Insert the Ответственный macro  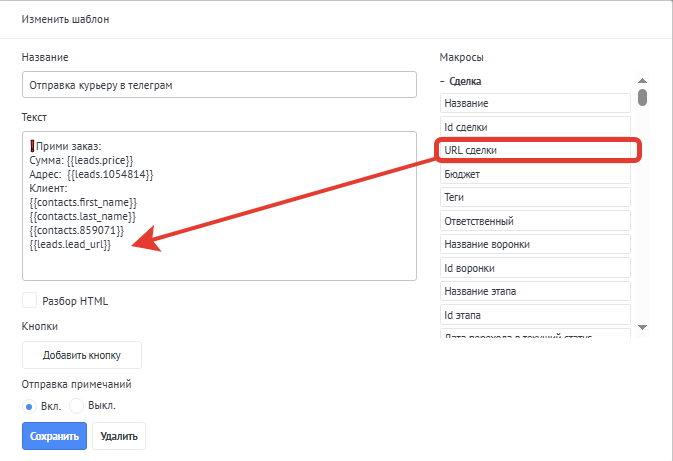click(x=535, y=221)
